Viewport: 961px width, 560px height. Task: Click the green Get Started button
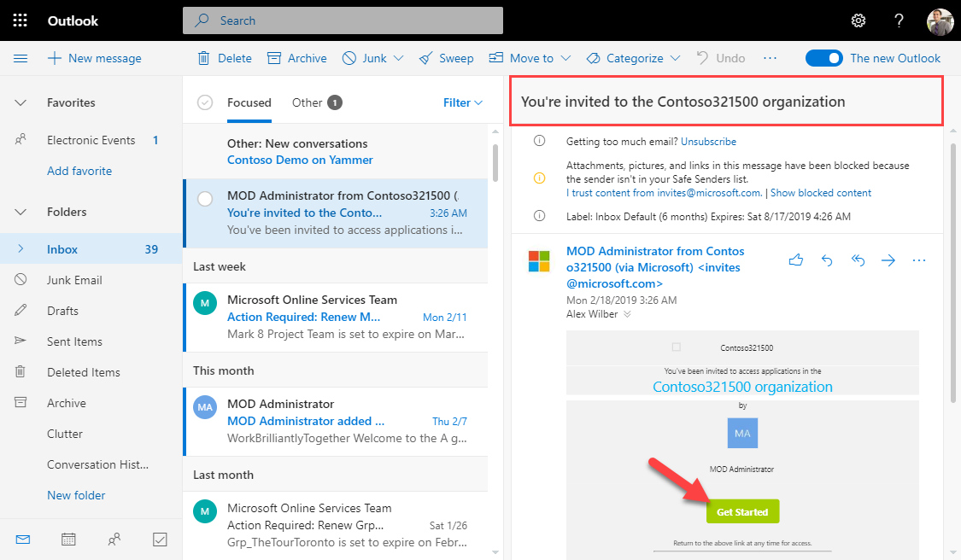tap(742, 511)
